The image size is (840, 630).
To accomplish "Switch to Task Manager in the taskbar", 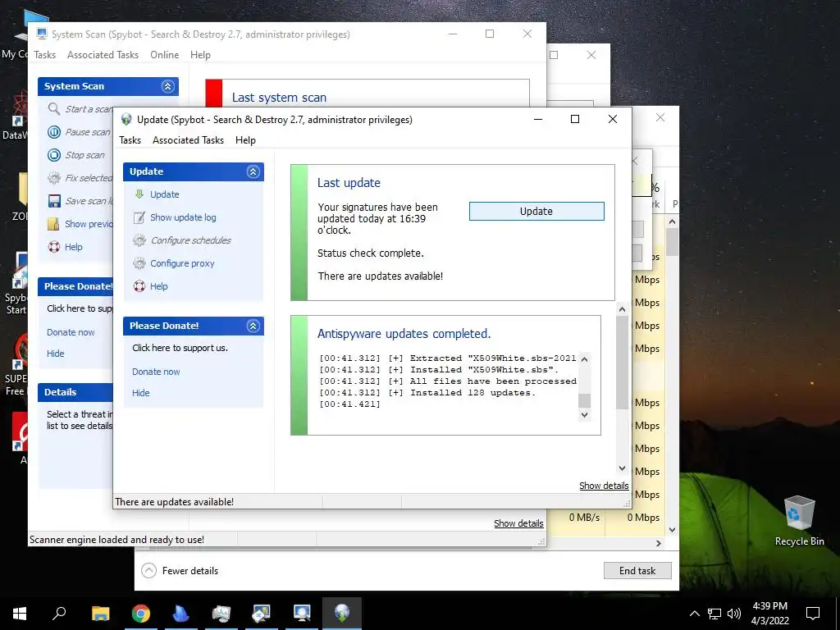I will (x=221, y=614).
